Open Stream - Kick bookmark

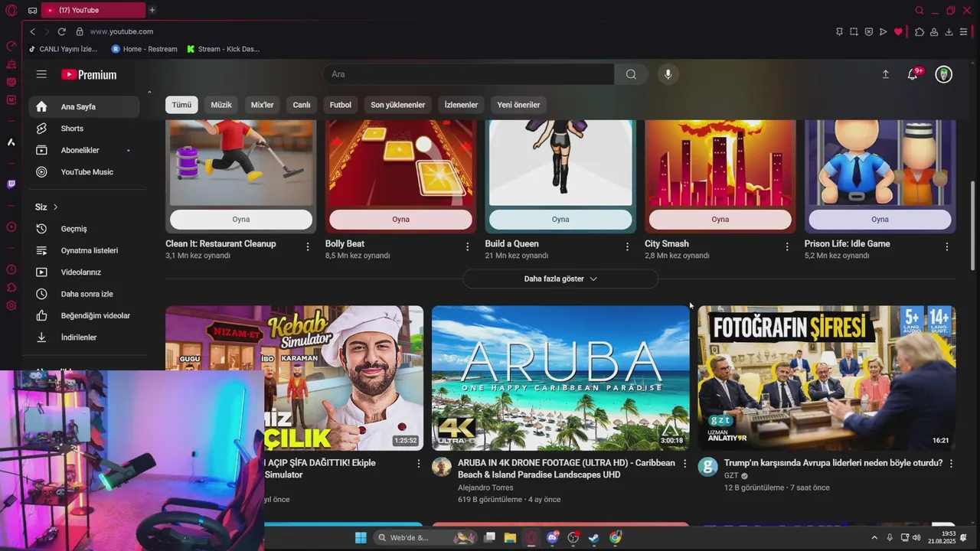click(223, 49)
